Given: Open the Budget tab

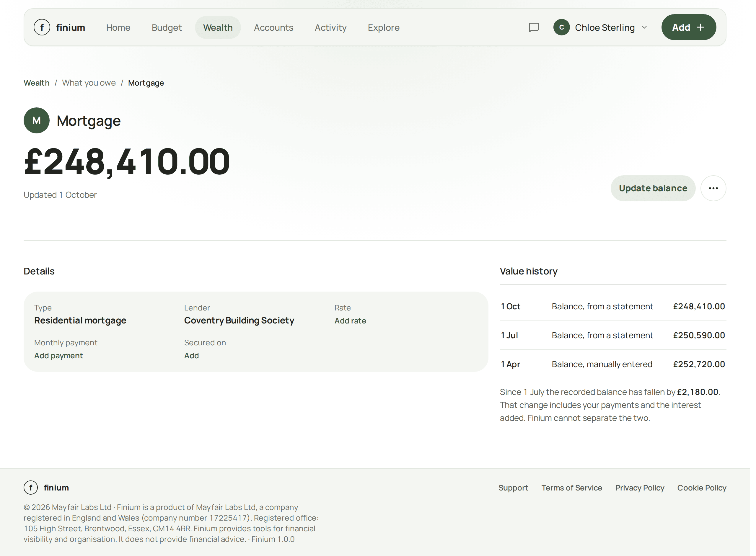Looking at the screenshot, I should pyautogui.click(x=167, y=28).
